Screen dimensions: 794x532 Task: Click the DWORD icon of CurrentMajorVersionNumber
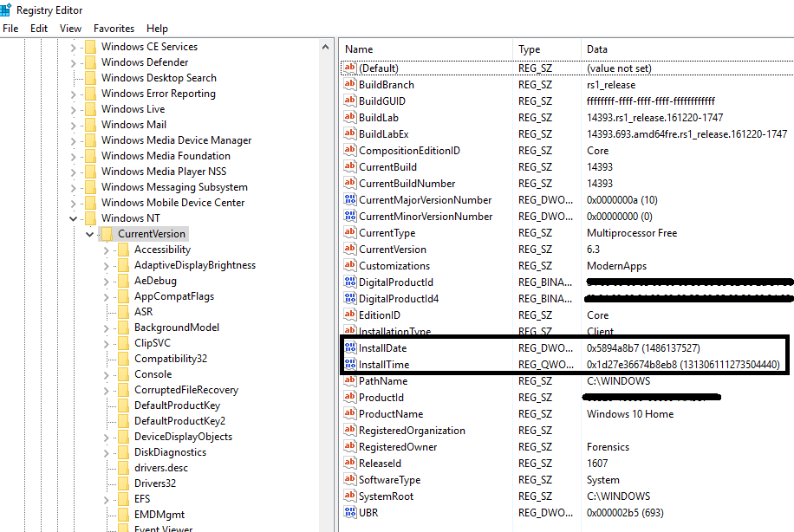[x=350, y=199]
